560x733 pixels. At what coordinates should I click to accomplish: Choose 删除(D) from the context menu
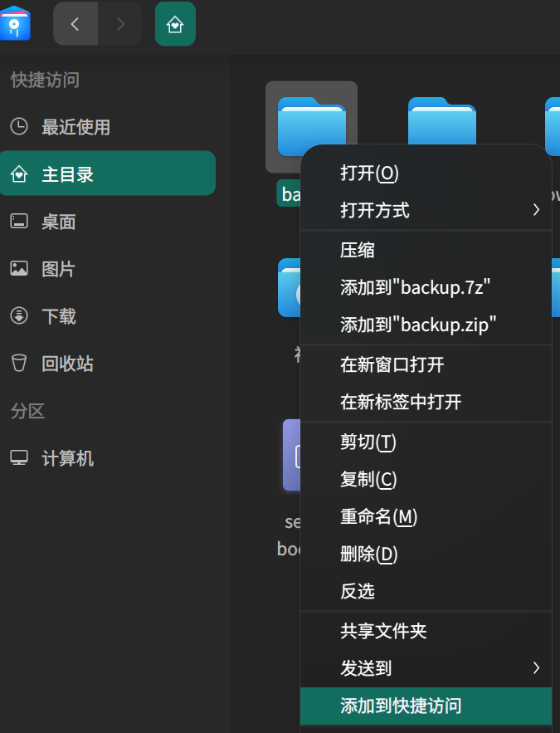(426, 554)
